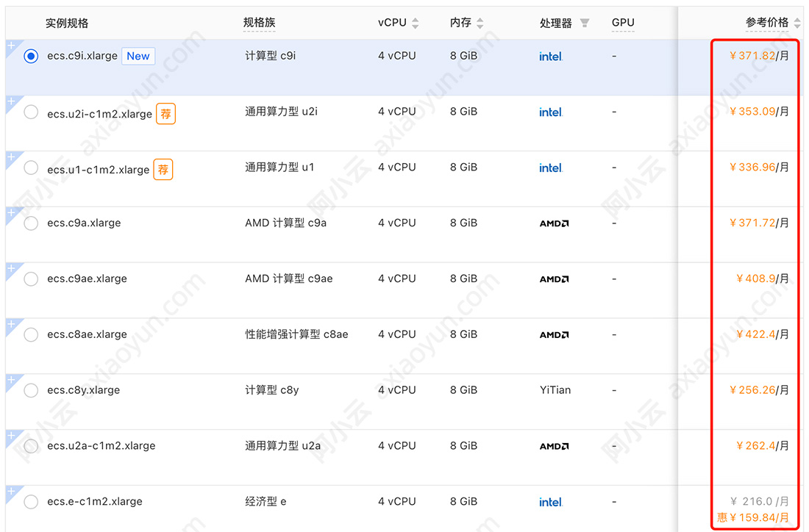Expand the ecs.c9ae.xlarge row plus corner

10,268
